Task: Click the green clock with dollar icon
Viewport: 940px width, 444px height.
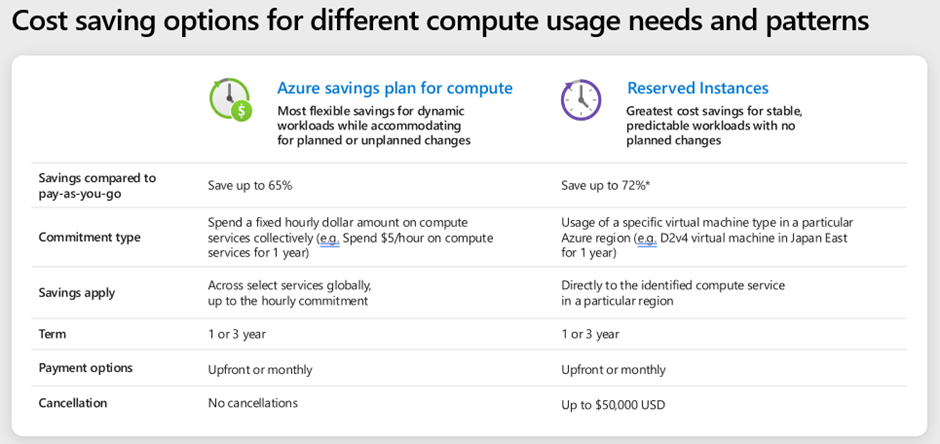Action: click(x=230, y=99)
